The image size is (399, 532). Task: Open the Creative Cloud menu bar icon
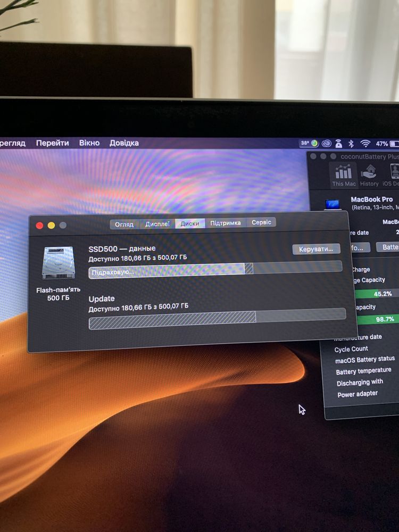click(327, 144)
